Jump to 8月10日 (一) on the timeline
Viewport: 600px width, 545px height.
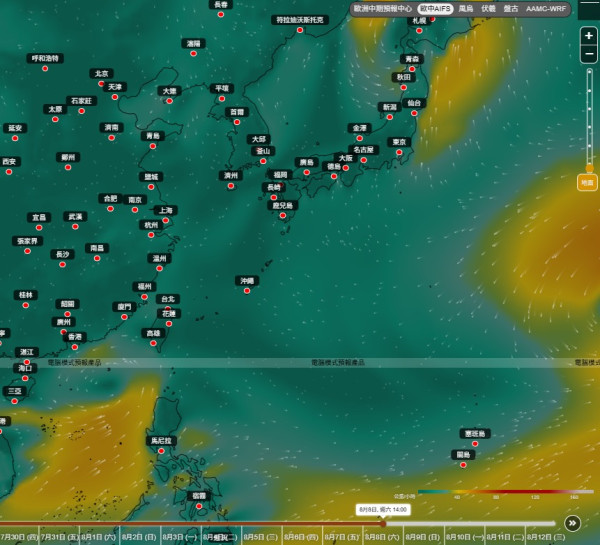tap(463, 537)
